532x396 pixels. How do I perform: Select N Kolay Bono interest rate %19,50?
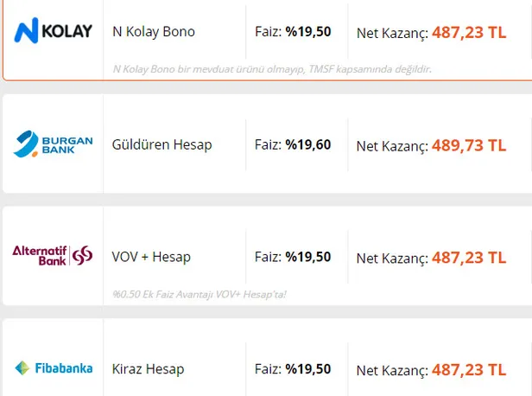tap(308, 32)
